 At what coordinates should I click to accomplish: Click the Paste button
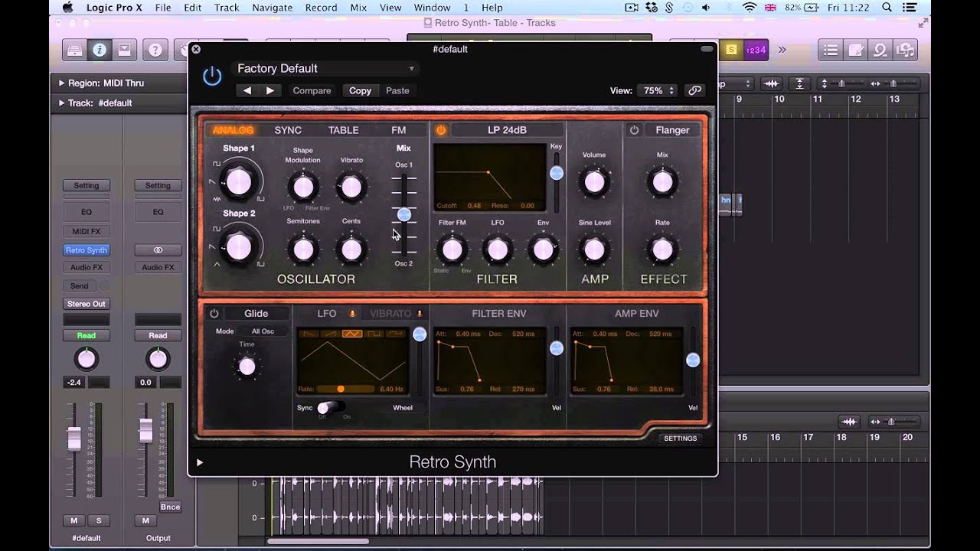(x=397, y=90)
